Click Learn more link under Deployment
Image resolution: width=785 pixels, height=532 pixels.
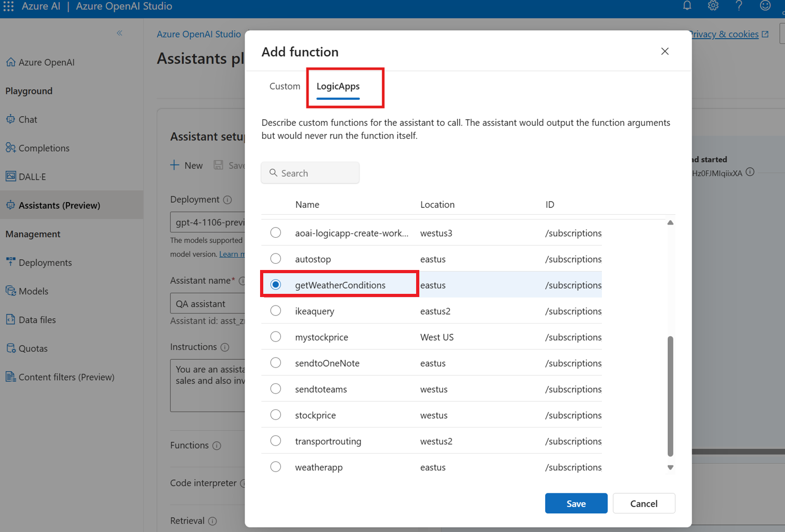point(232,254)
